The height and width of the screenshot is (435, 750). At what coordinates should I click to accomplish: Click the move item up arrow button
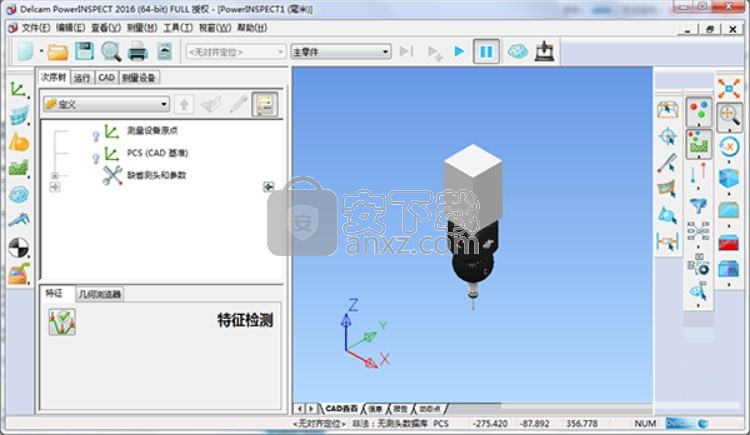184,104
